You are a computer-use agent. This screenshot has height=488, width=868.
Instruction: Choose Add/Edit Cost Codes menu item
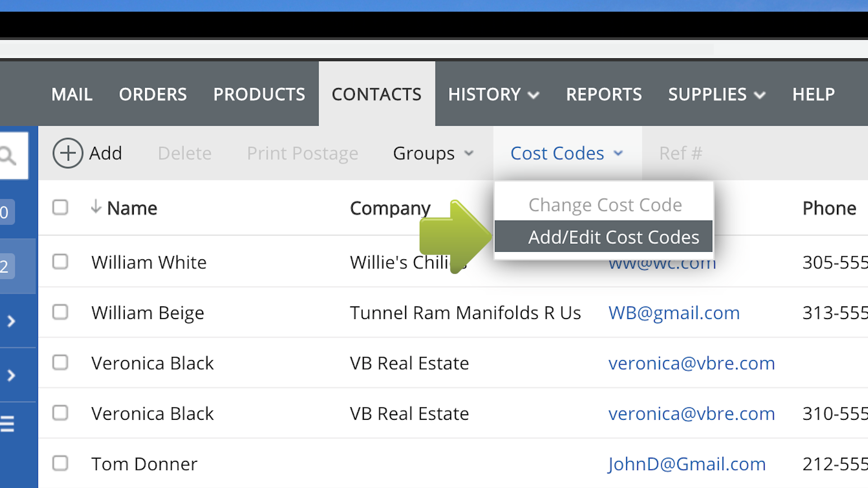click(613, 237)
